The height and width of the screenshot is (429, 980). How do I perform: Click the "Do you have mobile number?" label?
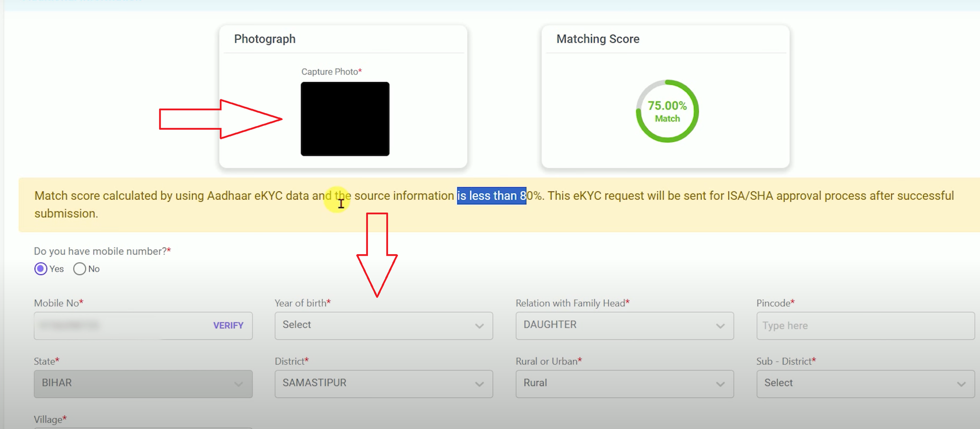click(100, 251)
